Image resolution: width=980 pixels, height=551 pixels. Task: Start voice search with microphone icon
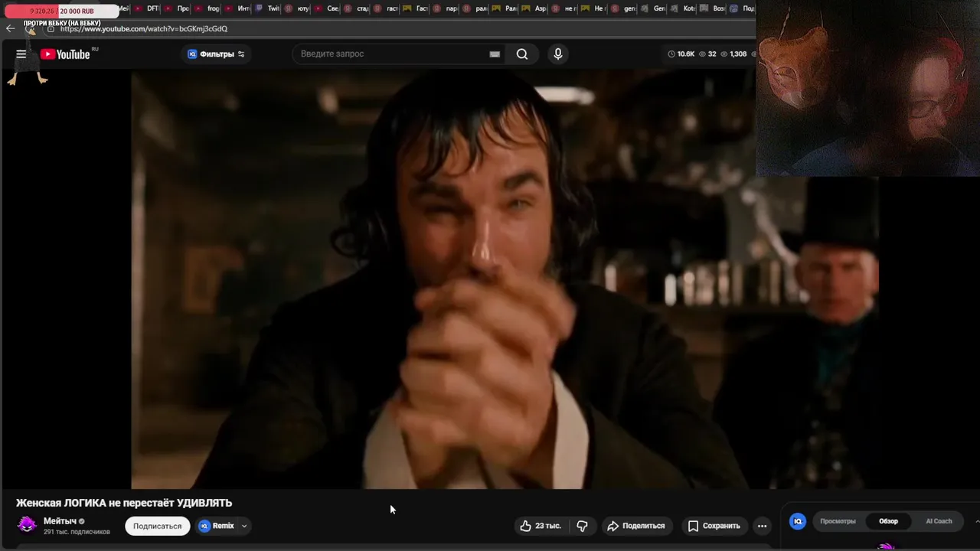558,54
